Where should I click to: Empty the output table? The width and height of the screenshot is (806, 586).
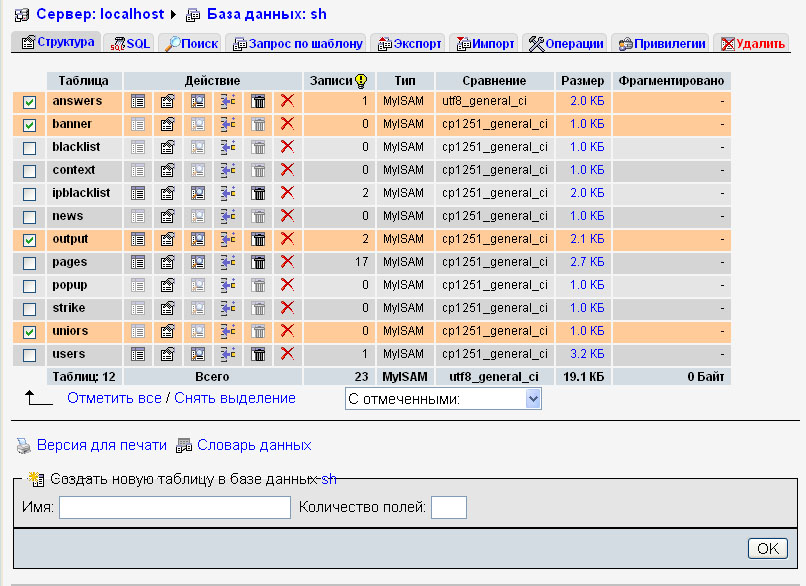[x=258, y=239]
